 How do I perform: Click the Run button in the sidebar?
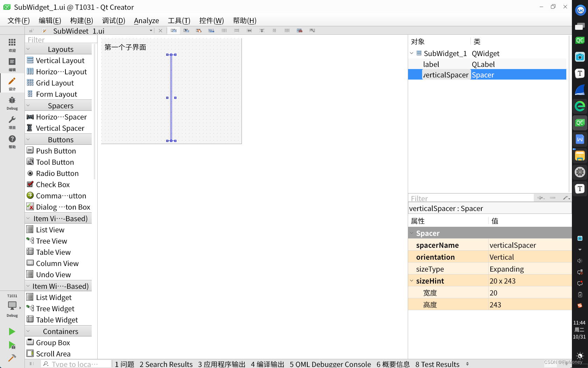[12, 331]
